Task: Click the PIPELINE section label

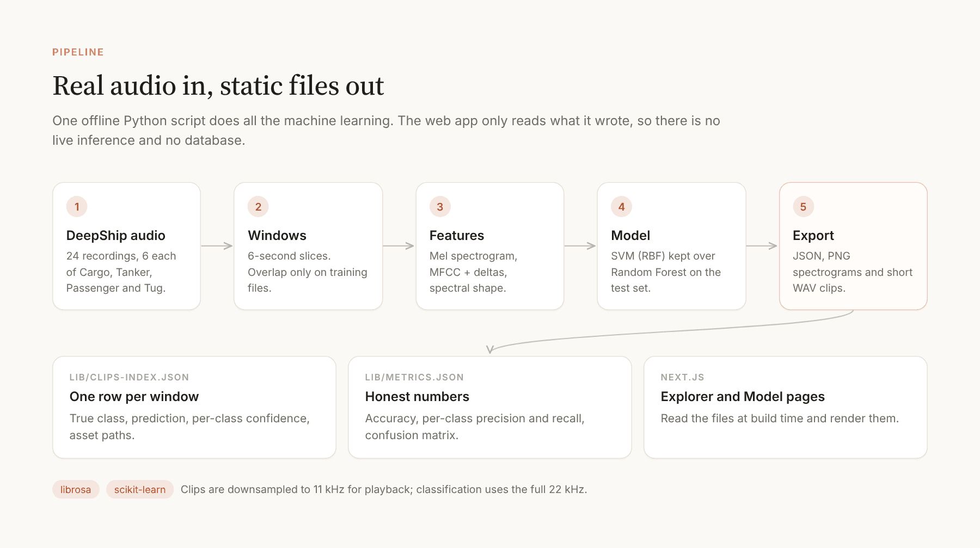Action: 78,52
